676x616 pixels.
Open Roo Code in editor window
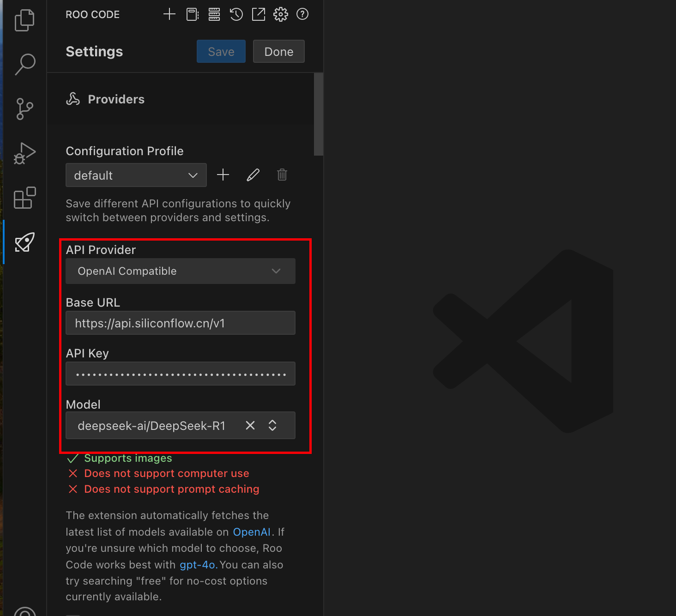(x=259, y=14)
